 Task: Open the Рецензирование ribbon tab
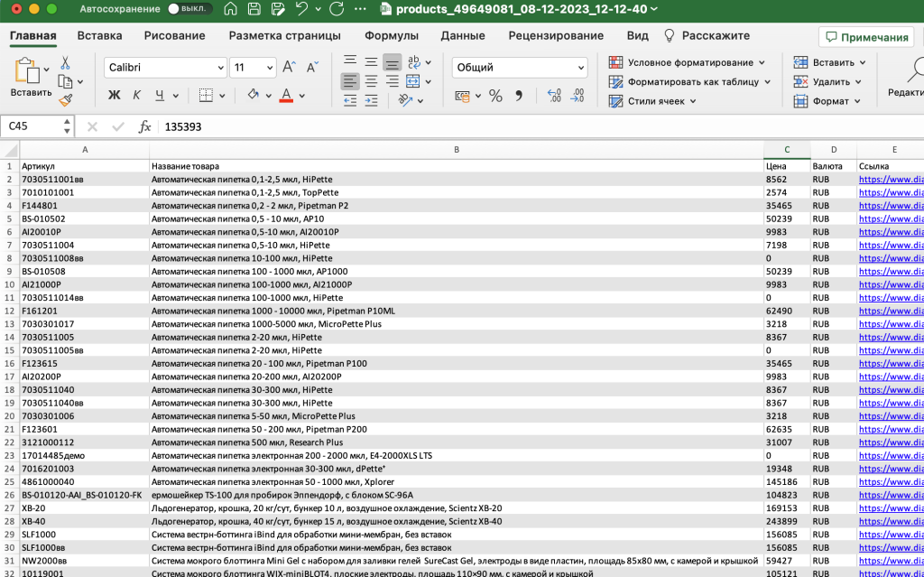pyautogui.click(x=555, y=36)
